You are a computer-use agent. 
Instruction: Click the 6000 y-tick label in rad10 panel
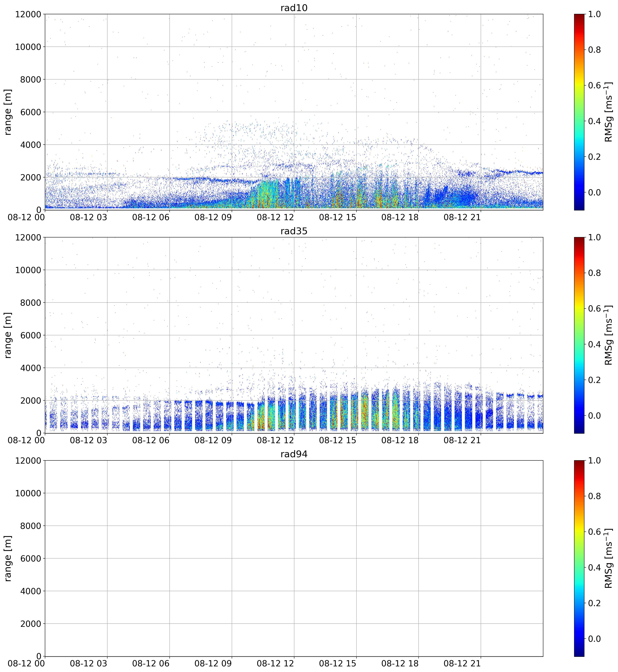tap(30, 112)
